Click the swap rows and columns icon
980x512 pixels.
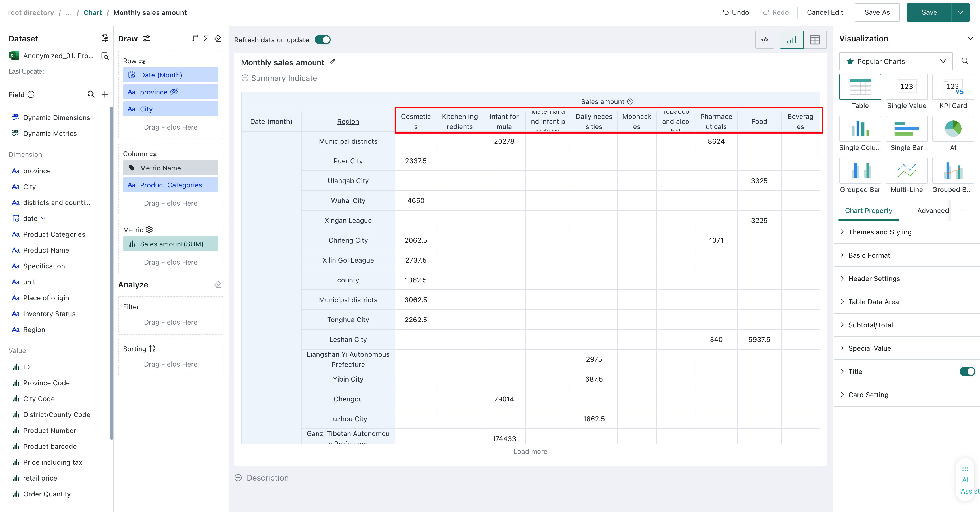(195, 39)
